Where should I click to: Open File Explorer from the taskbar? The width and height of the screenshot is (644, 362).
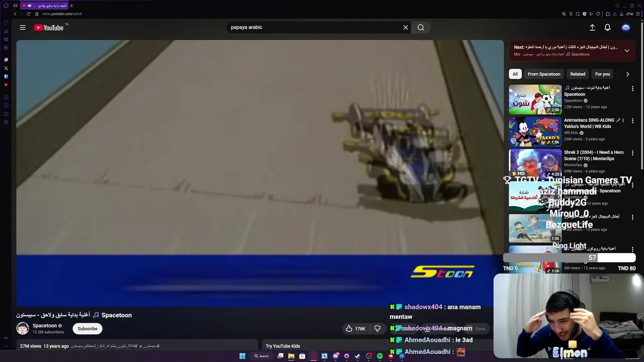click(291, 356)
